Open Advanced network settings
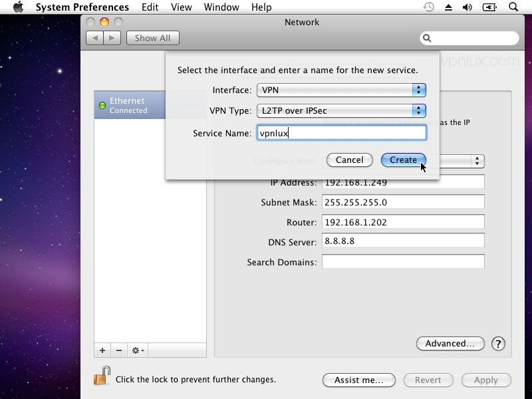The width and height of the screenshot is (532, 399). click(x=450, y=343)
